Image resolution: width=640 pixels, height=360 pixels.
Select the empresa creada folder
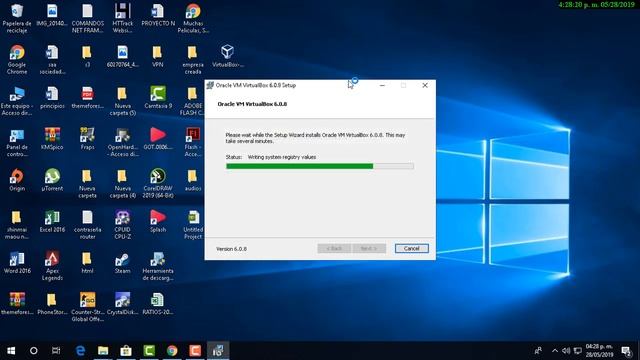pos(193,60)
